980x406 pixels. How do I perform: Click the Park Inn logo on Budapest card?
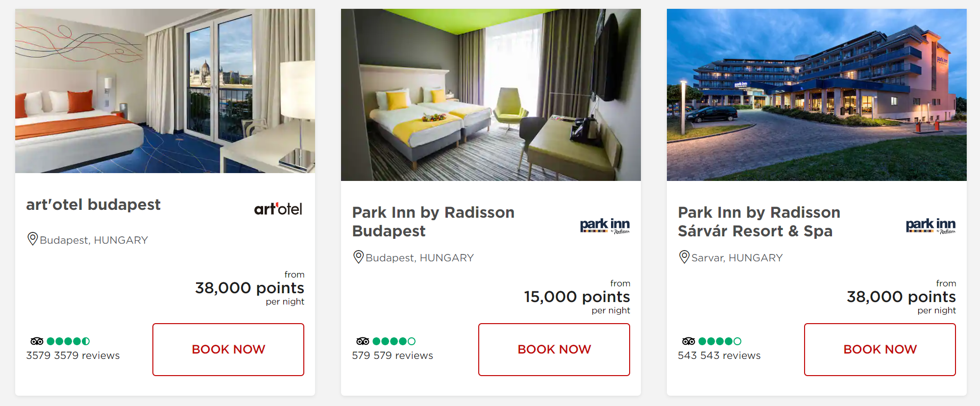(x=604, y=226)
